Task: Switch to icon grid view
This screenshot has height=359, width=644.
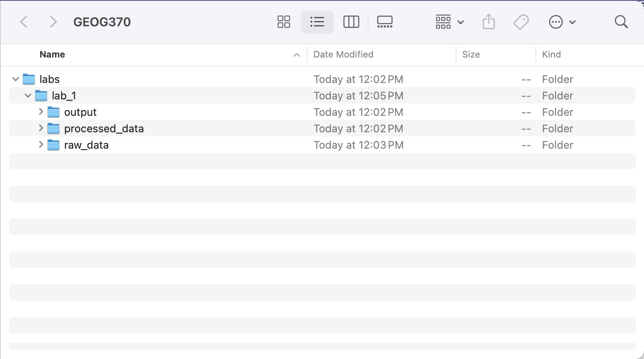Action: [283, 22]
